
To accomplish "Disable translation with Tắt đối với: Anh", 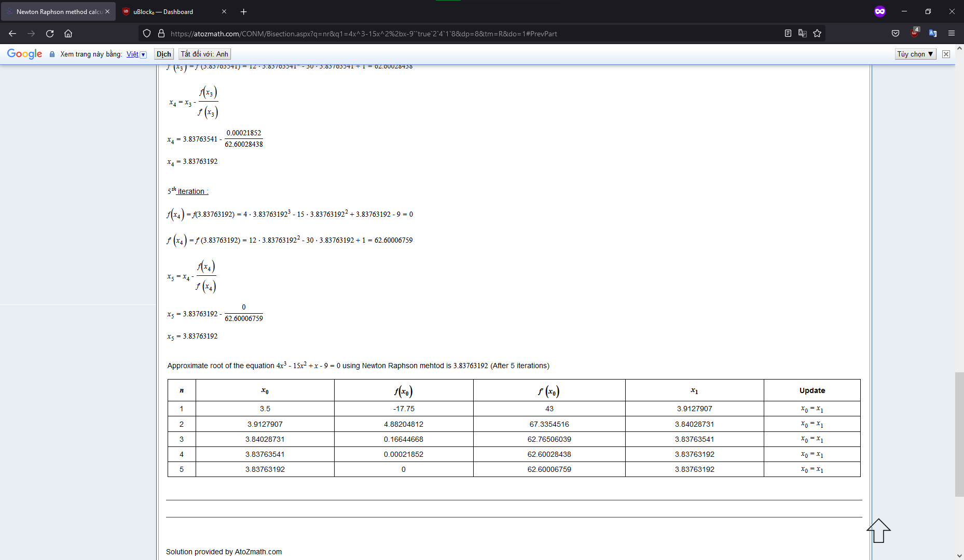I will point(205,53).
